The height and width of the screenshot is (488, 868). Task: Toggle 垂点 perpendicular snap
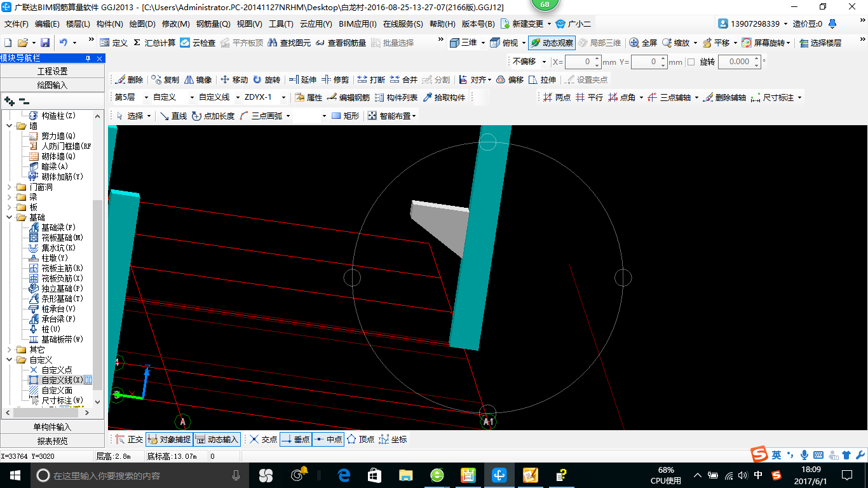[x=295, y=439]
